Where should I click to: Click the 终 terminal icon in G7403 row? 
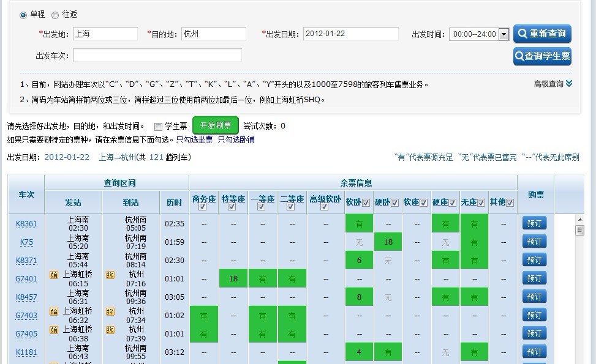click(110, 311)
